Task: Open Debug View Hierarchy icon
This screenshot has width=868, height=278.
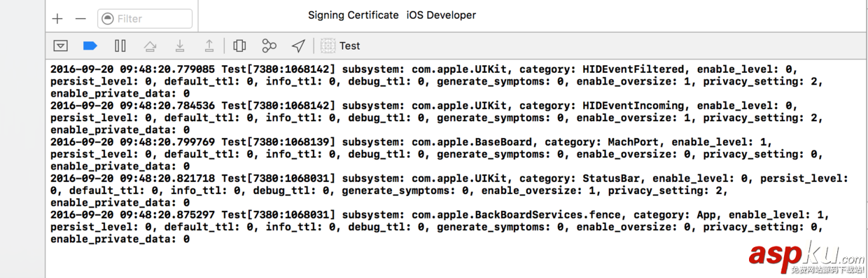Action: pyautogui.click(x=239, y=46)
